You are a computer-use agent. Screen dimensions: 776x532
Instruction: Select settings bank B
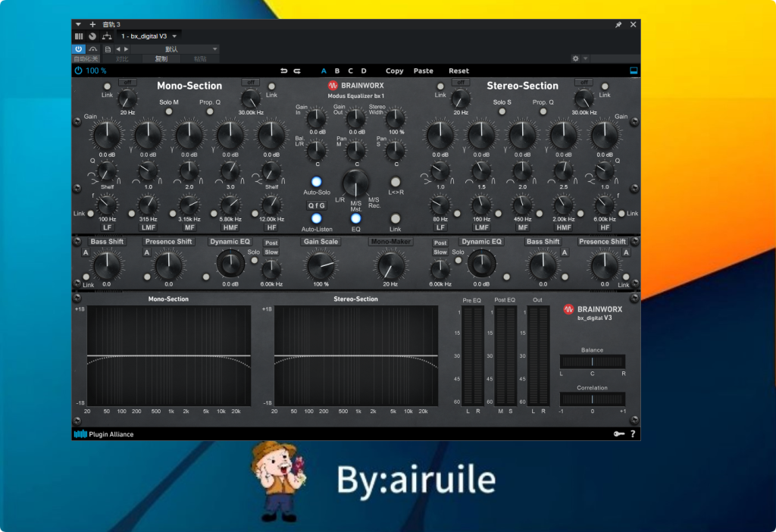point(337,70)
